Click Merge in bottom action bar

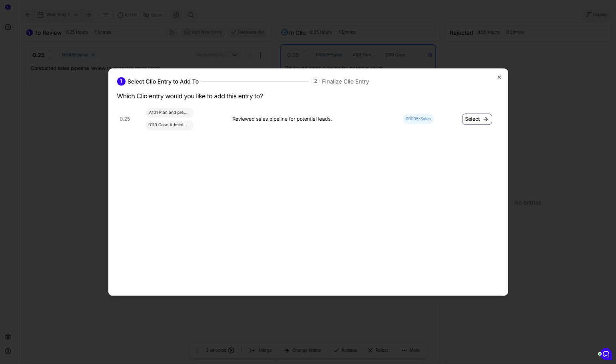[261, 350]
